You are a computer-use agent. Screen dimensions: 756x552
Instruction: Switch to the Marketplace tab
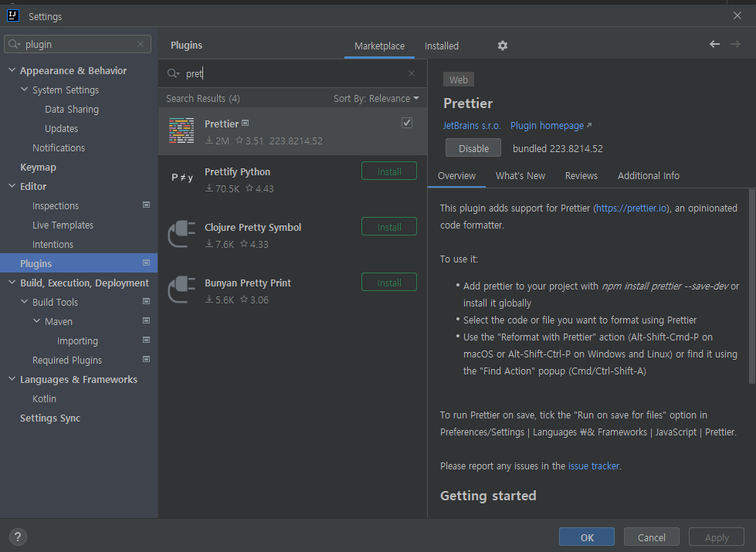379,46
